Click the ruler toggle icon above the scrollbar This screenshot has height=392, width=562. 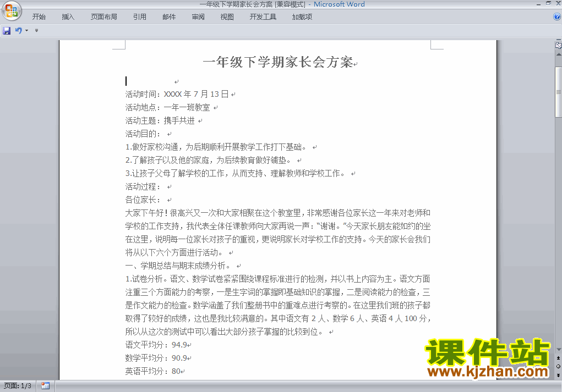[558, 46]
